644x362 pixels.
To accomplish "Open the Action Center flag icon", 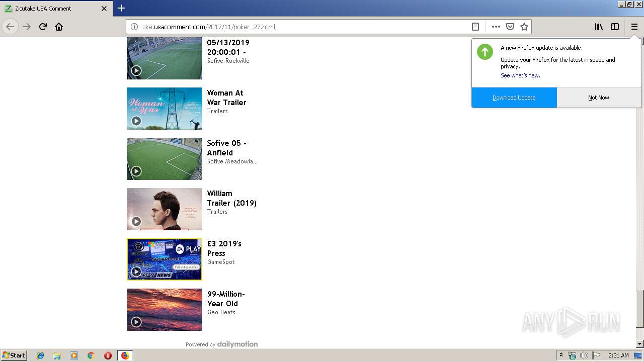I will click(596, 355).
